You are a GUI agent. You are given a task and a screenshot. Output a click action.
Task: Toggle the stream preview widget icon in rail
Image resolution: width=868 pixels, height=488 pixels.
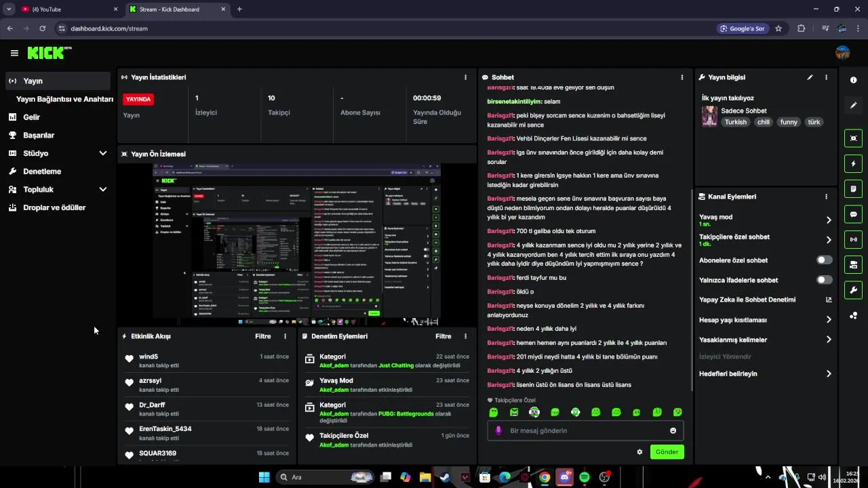click(853, 138)
